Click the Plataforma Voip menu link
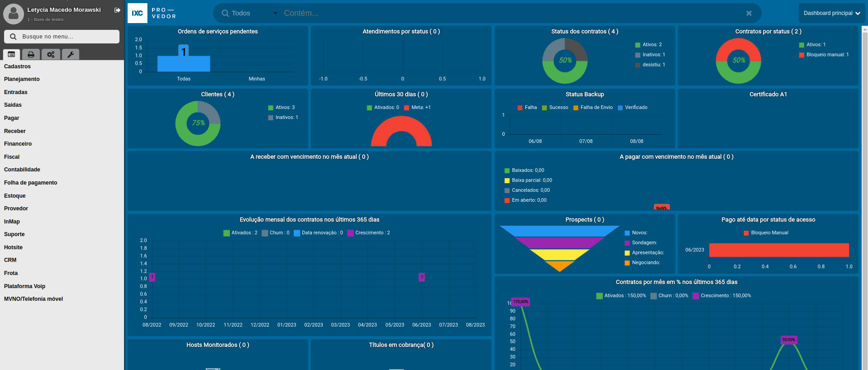Screen dimensions: 868x370 (25, 286)
